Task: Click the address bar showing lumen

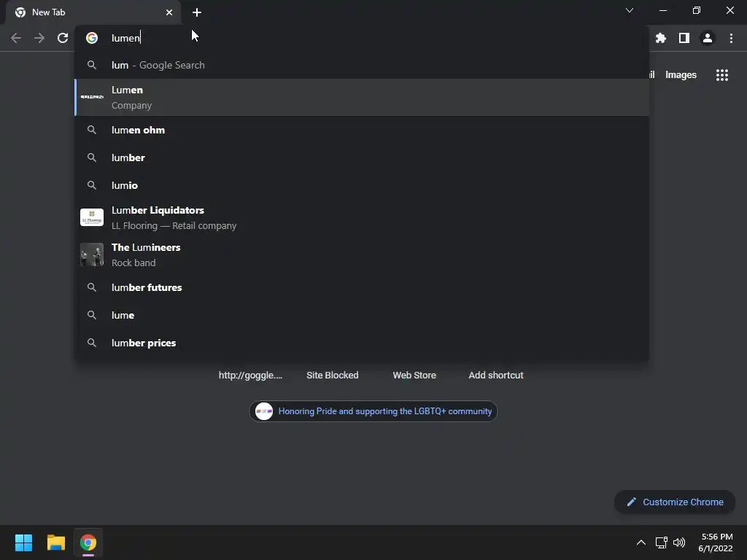Action: click(x=362, y=38)
